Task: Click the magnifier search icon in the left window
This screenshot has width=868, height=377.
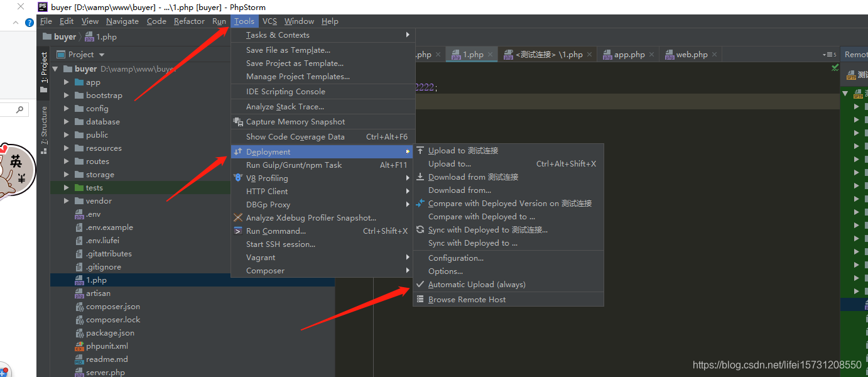Action: click(20, 110)
